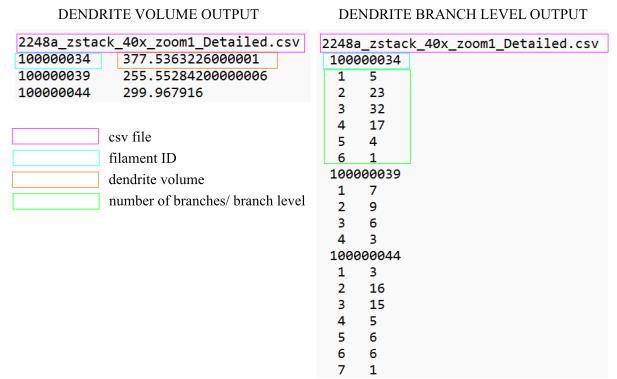Click volume value 299.967916

point(163,93)
